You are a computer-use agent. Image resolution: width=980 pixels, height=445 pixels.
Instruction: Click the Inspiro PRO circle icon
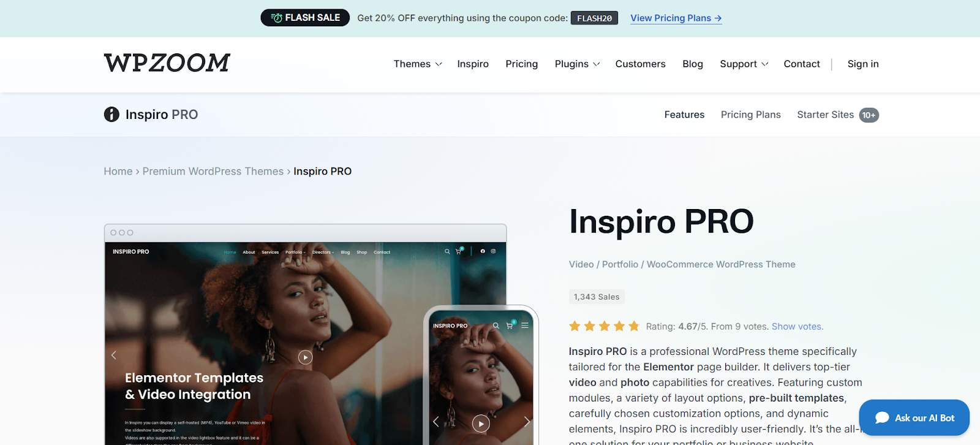(111, 115)
